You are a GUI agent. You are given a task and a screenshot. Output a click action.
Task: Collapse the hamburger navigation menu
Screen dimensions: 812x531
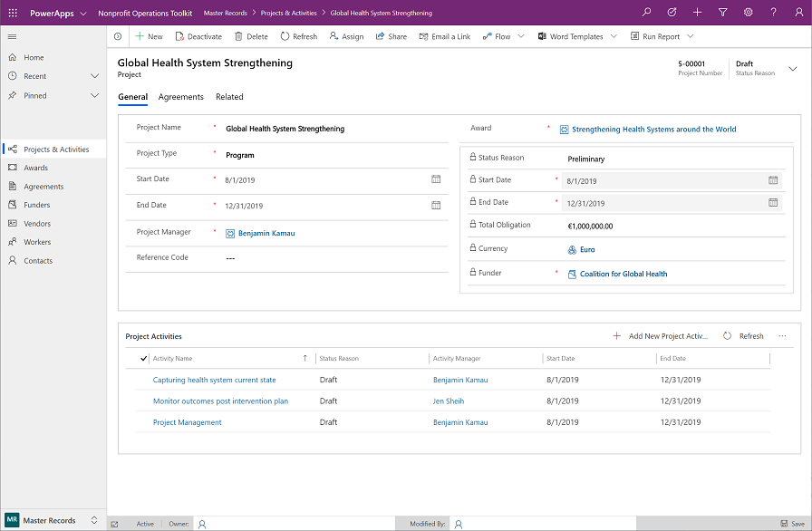[x=12, y=36]
